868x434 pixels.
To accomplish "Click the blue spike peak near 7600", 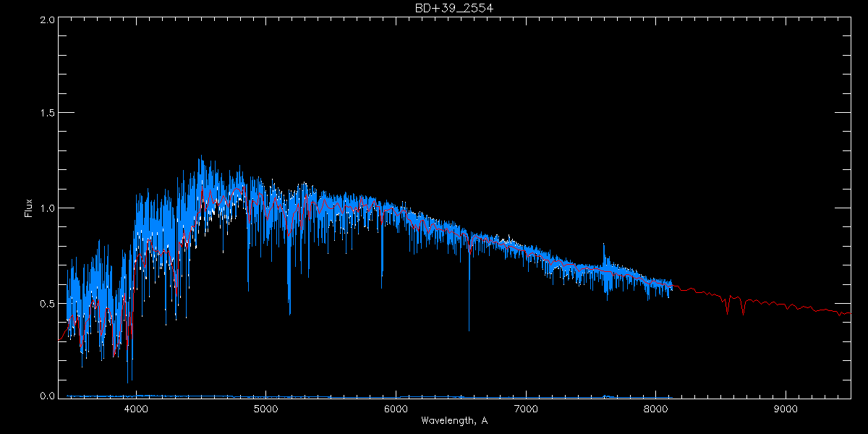I will [x=604, y=246].
